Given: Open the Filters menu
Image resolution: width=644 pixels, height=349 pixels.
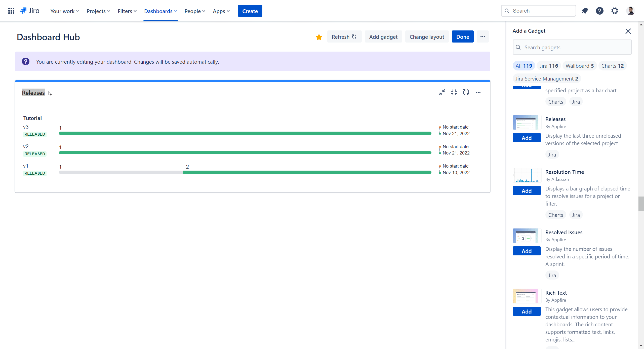Looking at the screenshot, I should click(127, 11).
